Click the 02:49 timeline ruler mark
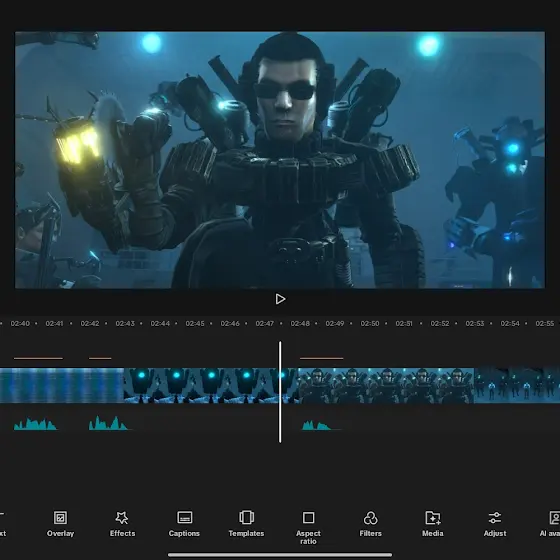This screenshot has height=560, width=560. click(x=335, y=324)
